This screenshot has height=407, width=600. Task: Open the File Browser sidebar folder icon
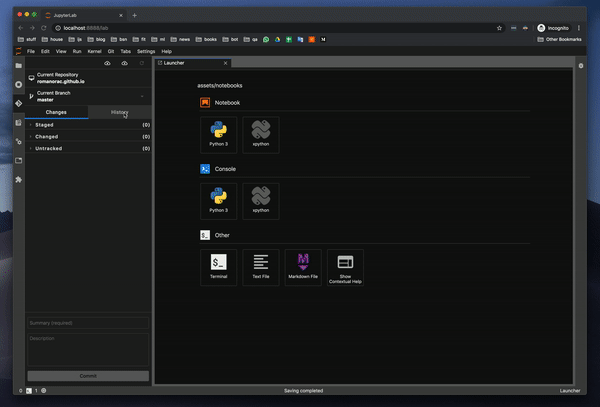pos(18,66)
